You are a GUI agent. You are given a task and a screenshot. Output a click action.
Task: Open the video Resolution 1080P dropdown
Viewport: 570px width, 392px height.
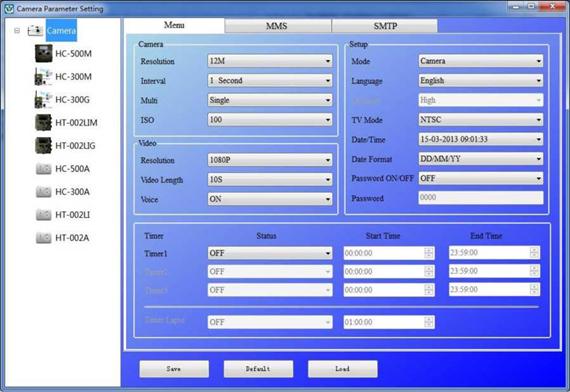coord(270,160)
